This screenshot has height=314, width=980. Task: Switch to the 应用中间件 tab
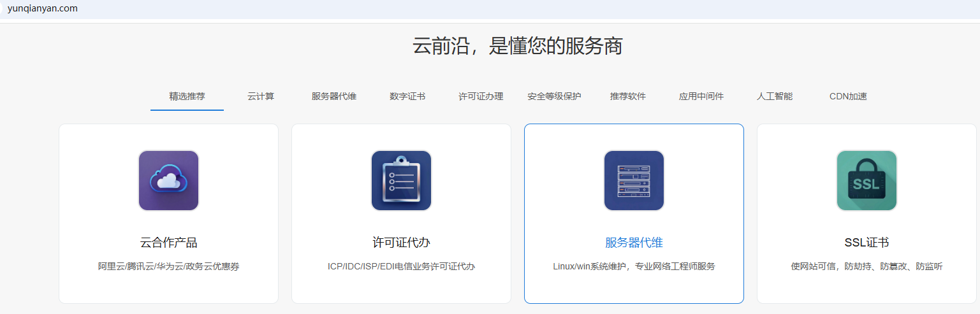(x=701, y=97)
